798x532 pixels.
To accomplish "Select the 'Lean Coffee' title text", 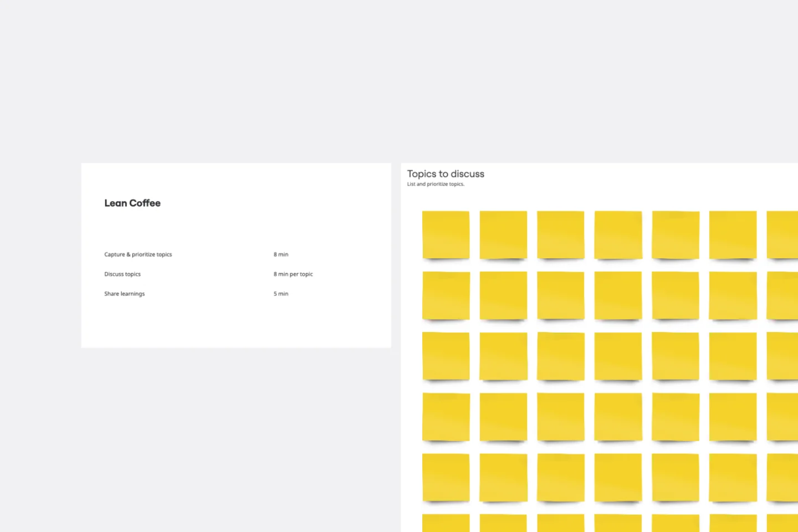I will [x=132, y=203].
